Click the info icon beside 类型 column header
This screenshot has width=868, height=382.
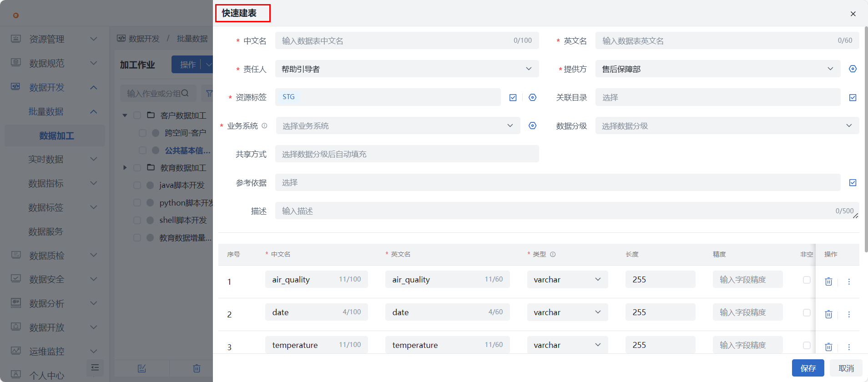tap(553, 254)
